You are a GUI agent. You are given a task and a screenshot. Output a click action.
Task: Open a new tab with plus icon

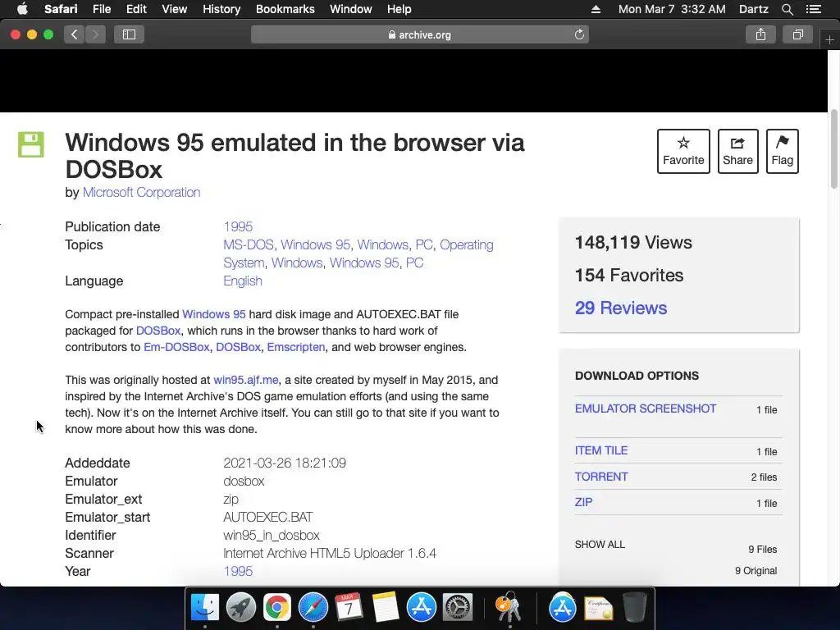tap(829, 40)
